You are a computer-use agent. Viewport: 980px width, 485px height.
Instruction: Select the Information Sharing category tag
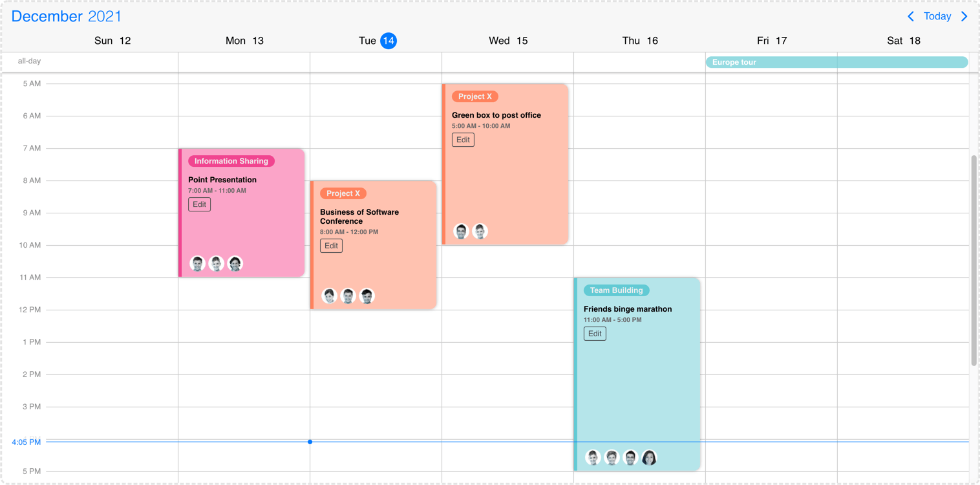click(231, 161)
